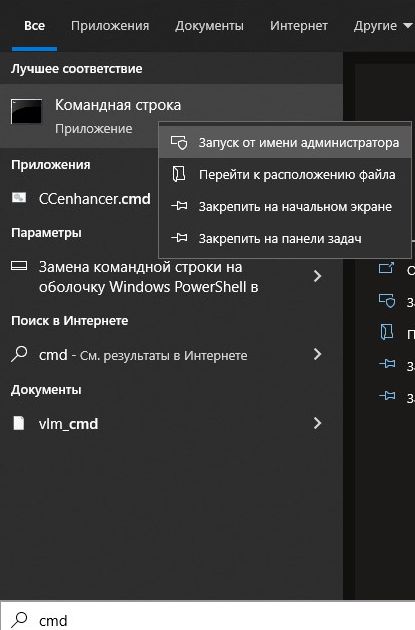Click the vlm_cmd document icon

click(18, 423)
